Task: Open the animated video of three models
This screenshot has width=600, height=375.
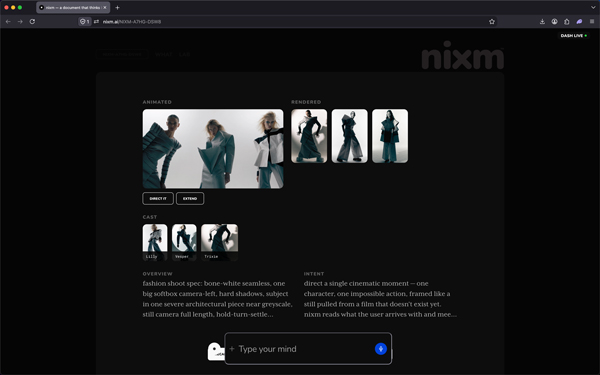Action: point(213,149)
